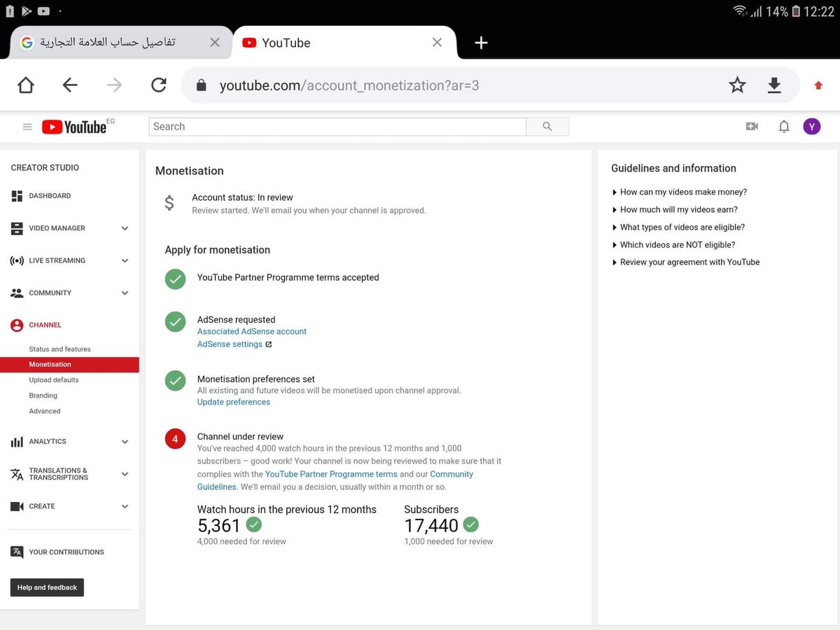Click the Dashboard grid icon
The height and width of the screenshot is (630, 840).
click(17, 196)
